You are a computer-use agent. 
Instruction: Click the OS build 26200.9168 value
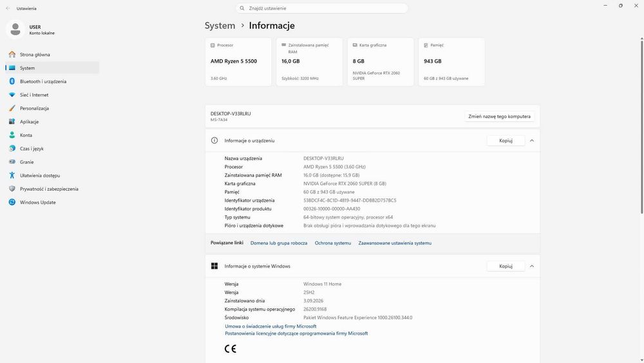click(315, 309)
